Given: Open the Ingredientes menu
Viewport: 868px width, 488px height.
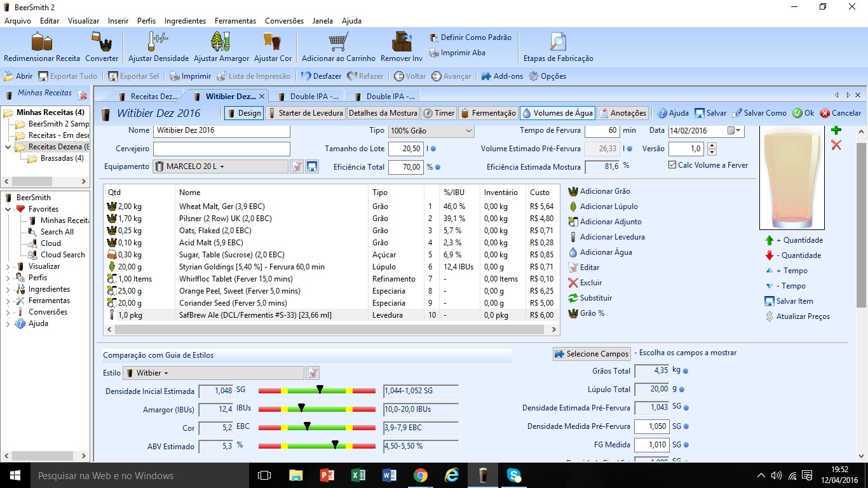Looking at the screenshot, I should [x=185, y=21].
